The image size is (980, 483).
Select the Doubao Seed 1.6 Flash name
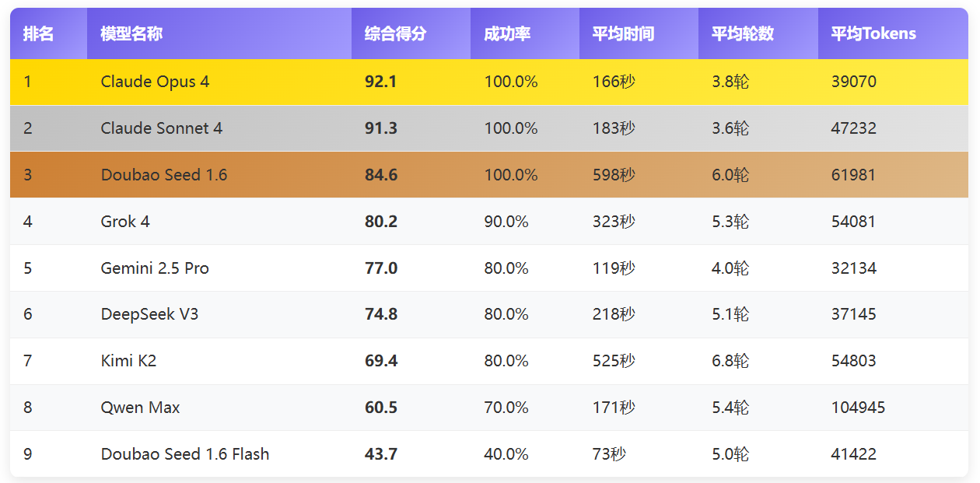click(x=185, y=454)
